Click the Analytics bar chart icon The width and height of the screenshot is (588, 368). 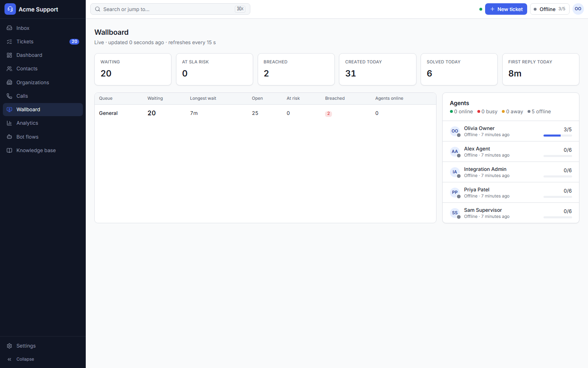9,123
